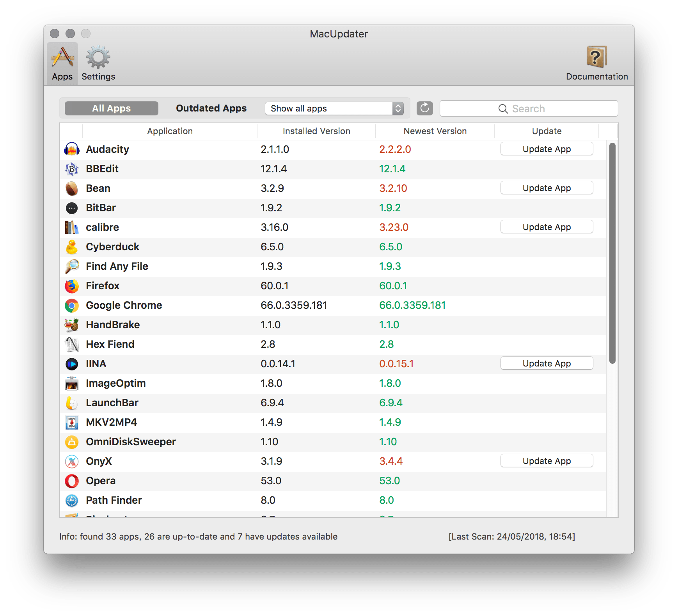Viewport: 678px width, 616px height.
Task: Select the LaunchBar row name
Action: [112, 403]
